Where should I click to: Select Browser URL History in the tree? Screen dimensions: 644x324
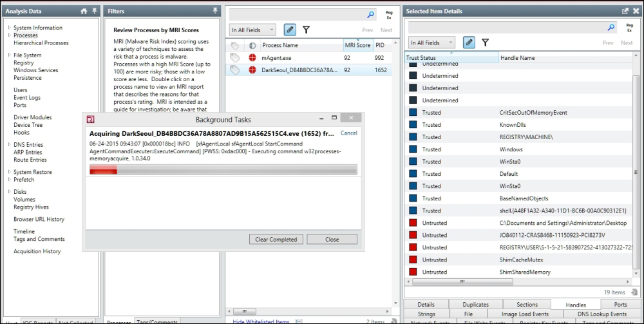39,219
